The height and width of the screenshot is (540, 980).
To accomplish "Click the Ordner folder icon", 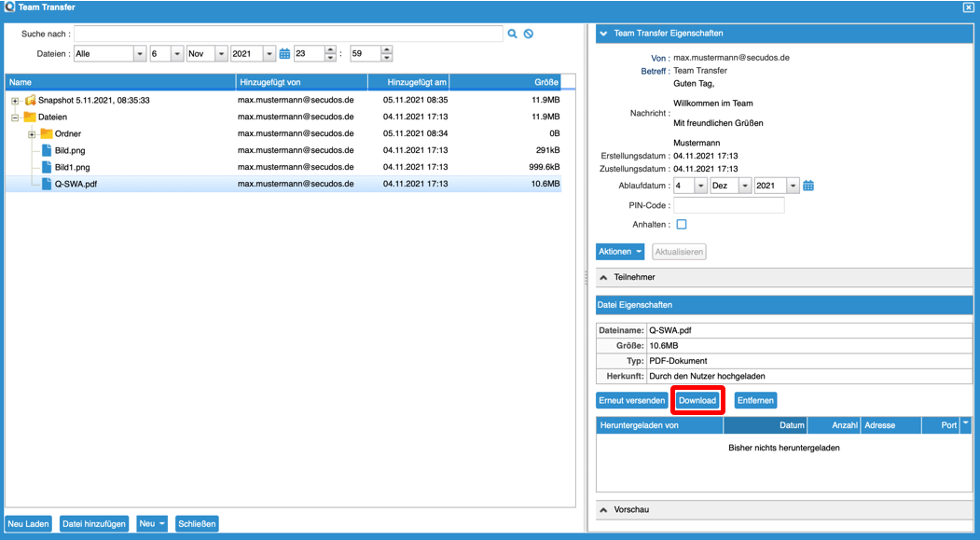I will [x=47, y=133].
